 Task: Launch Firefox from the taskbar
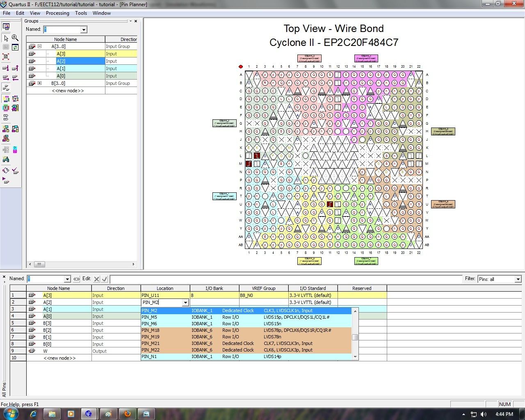[127, 414]
